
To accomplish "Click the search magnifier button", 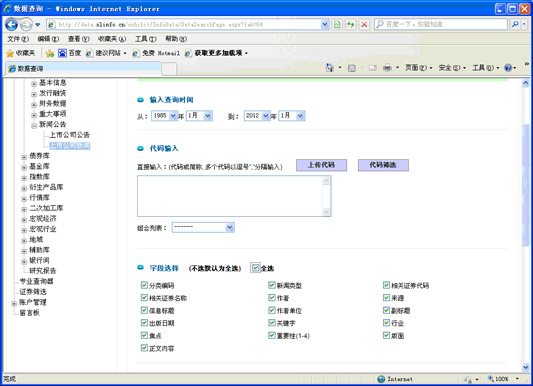I will pos(515,24).
